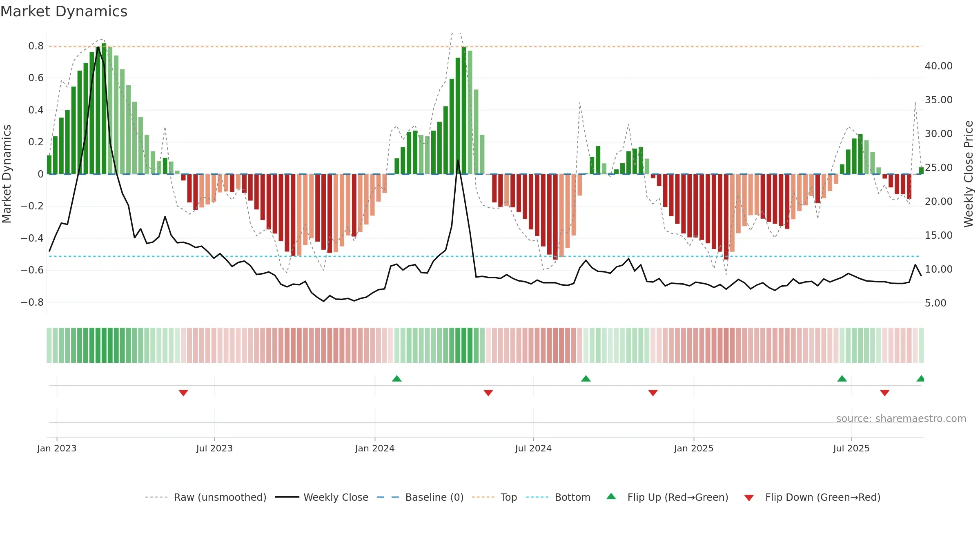Click the green Flip Up triangle icon in legend

pyautogui.click(x=611, y=496)
